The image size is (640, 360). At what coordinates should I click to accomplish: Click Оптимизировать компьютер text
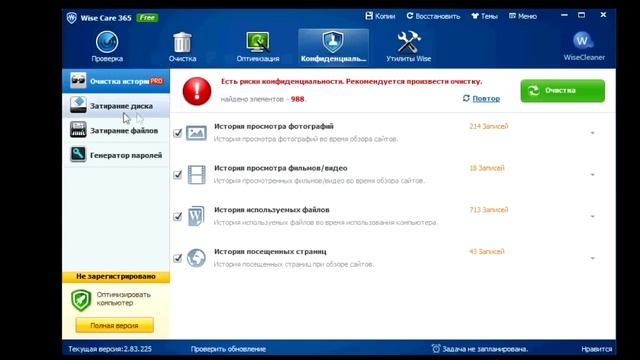coord(124,298)
